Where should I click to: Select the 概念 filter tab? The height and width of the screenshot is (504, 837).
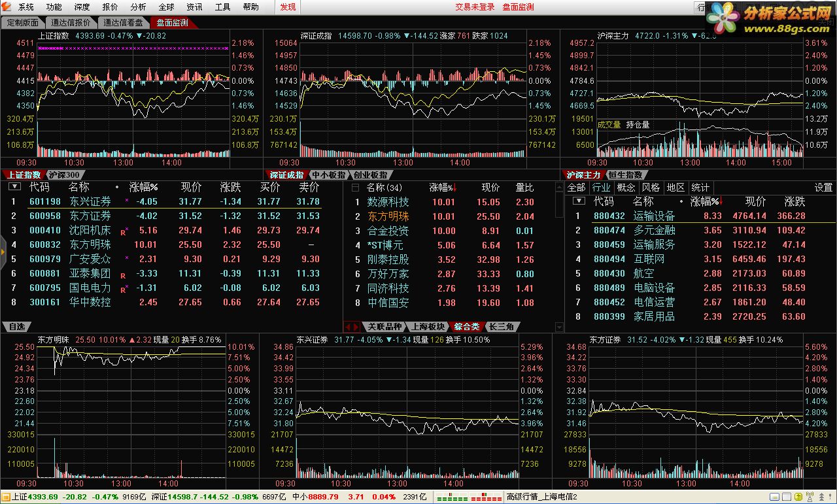pyautogui.click(x=626, y=188)
